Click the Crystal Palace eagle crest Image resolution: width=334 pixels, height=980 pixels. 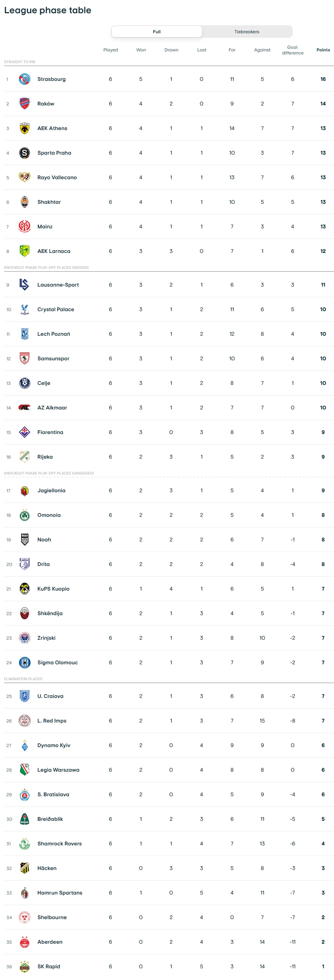(24, 309)
